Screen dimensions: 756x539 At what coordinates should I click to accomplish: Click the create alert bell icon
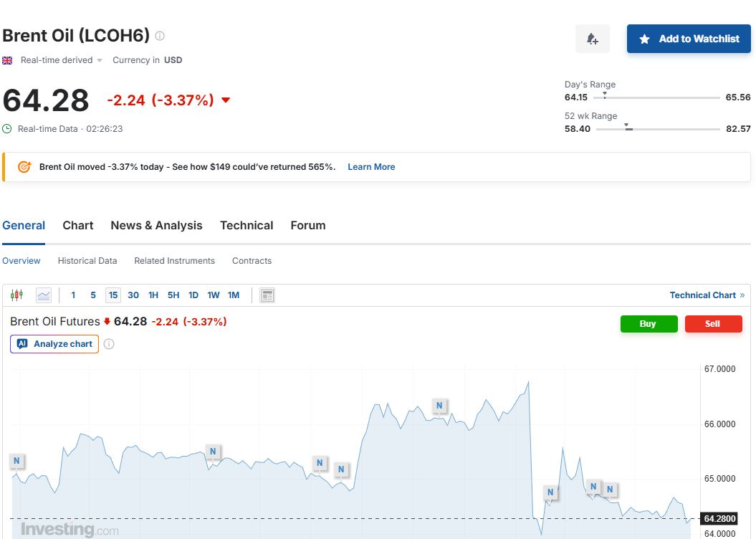593,39
